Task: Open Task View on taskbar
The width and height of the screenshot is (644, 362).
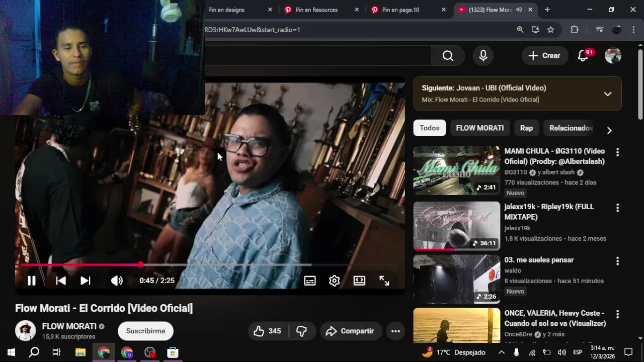Action: (x=56, y=352)
